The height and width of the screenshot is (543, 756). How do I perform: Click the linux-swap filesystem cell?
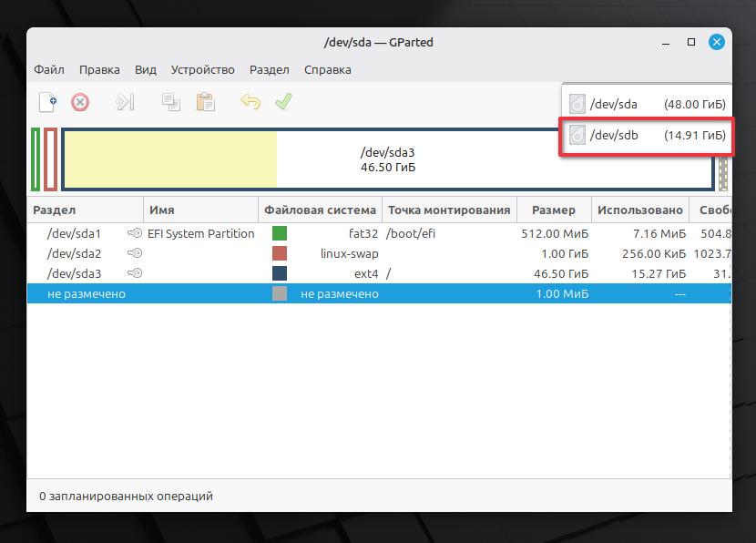pos(350,253)
